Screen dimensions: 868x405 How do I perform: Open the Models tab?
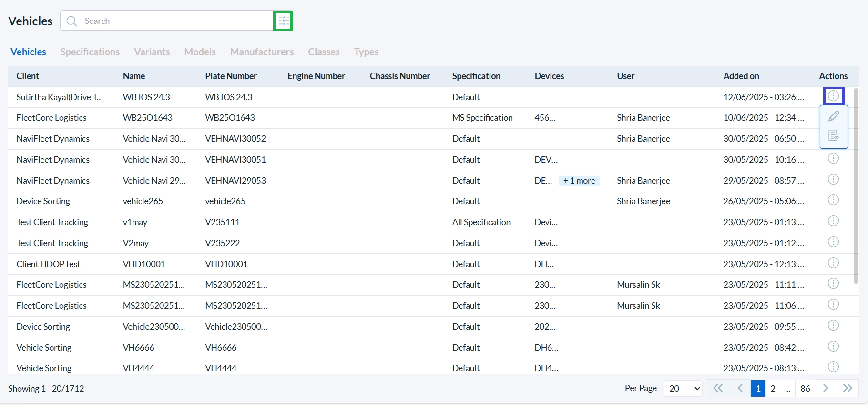pos(200,52)
